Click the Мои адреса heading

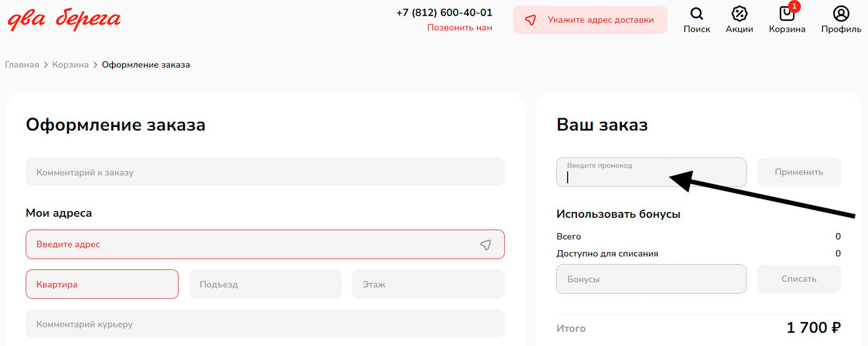pyautogui.click(x=59, y=213)
